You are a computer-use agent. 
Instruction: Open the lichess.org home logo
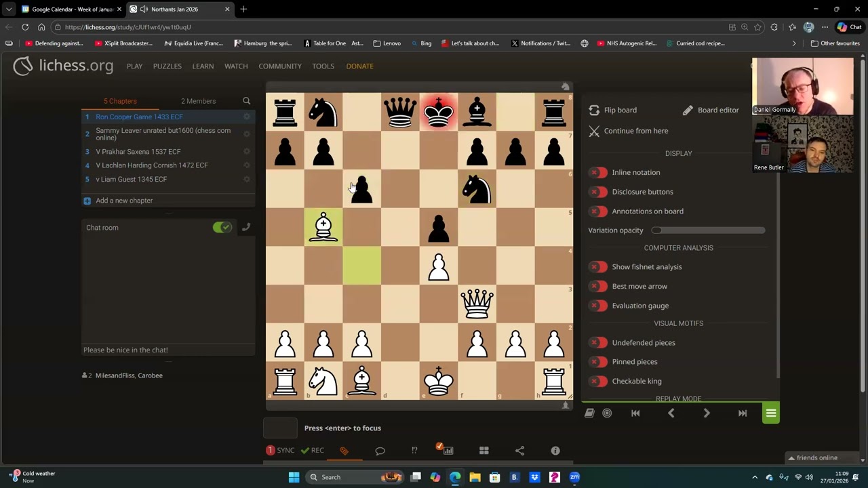pyautogui.click(x=63, y=66)
